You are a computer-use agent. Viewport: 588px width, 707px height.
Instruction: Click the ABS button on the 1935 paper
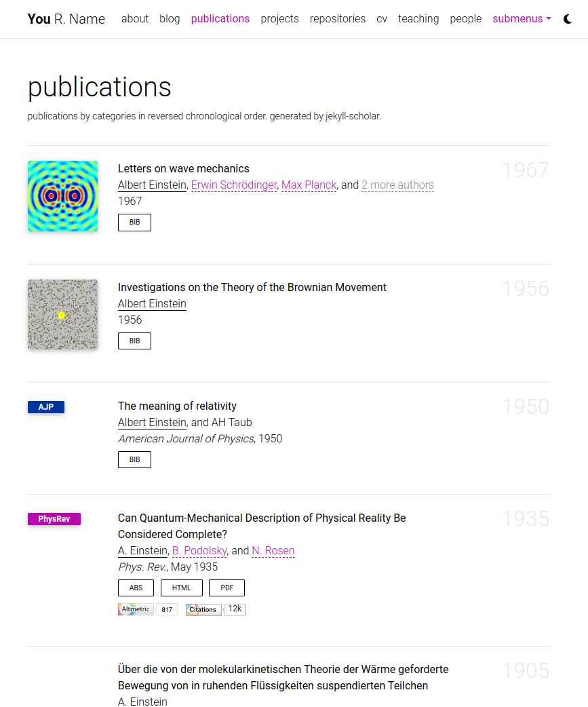tap(136, 588)
